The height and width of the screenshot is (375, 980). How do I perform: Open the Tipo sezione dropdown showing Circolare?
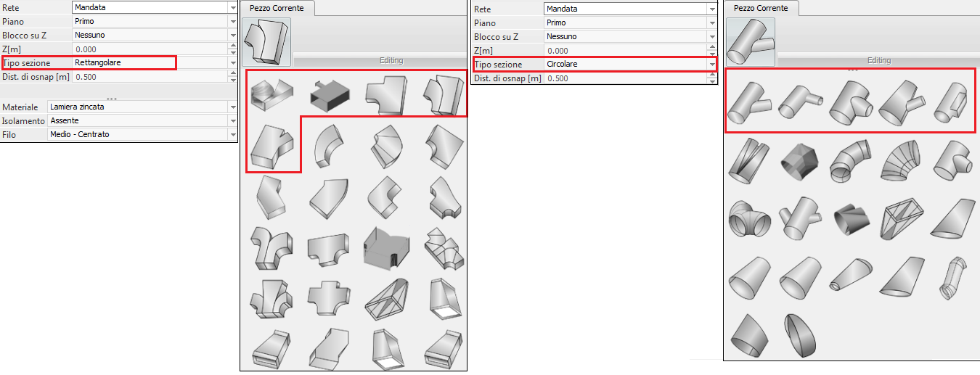[x=711, y=65]
